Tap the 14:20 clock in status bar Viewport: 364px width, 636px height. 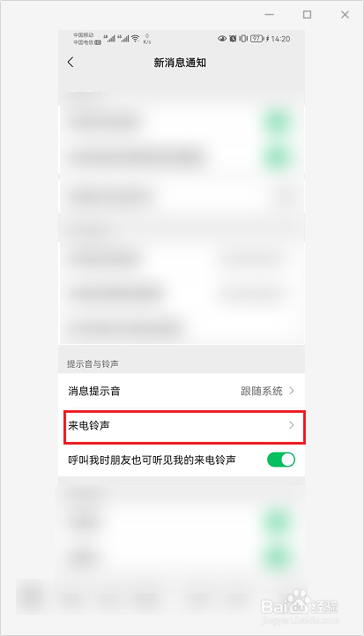280,39
